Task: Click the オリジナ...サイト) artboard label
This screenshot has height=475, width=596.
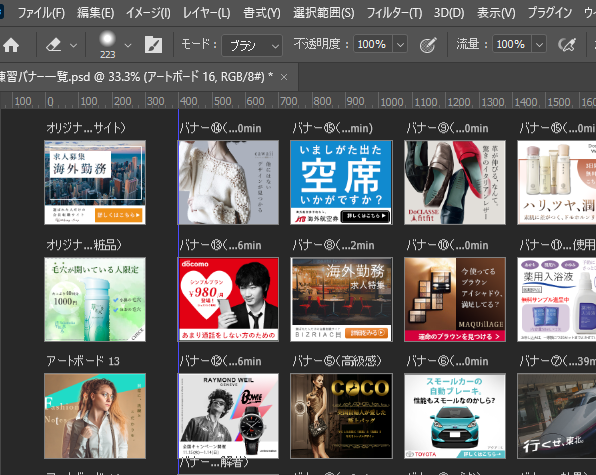Action: pyautogui.click(x=86, y=128)
